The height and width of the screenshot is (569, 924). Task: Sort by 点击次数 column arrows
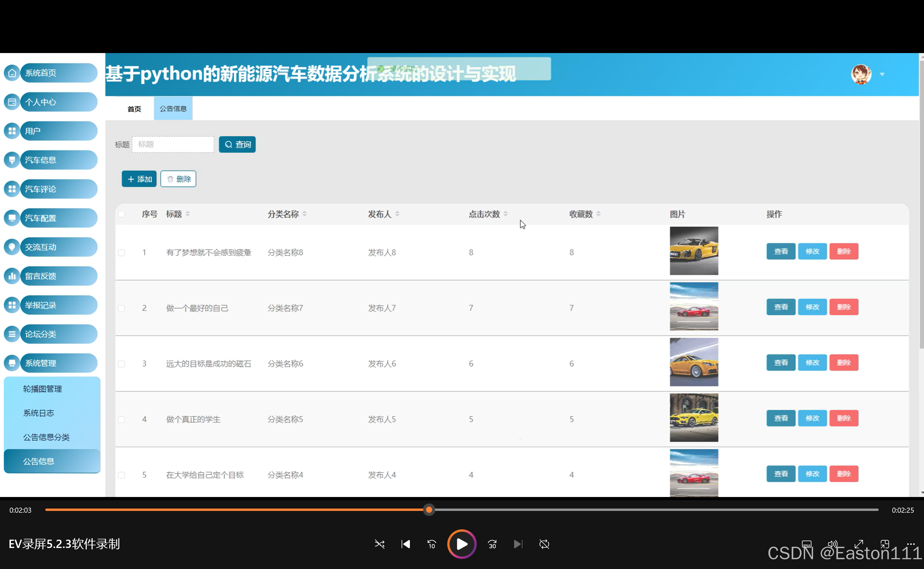pyautogui.click(x=506, y=214)
